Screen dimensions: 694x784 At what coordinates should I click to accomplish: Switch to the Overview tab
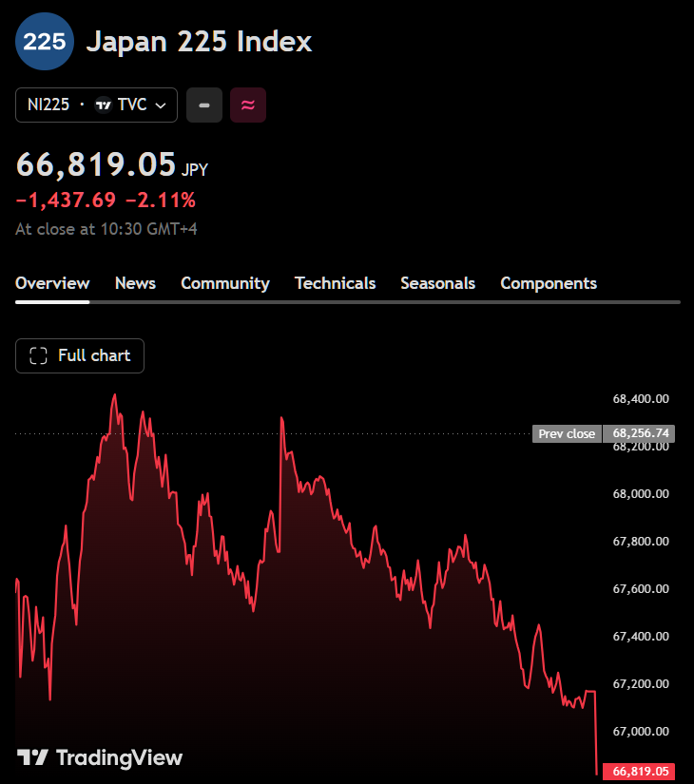point(52,283)
